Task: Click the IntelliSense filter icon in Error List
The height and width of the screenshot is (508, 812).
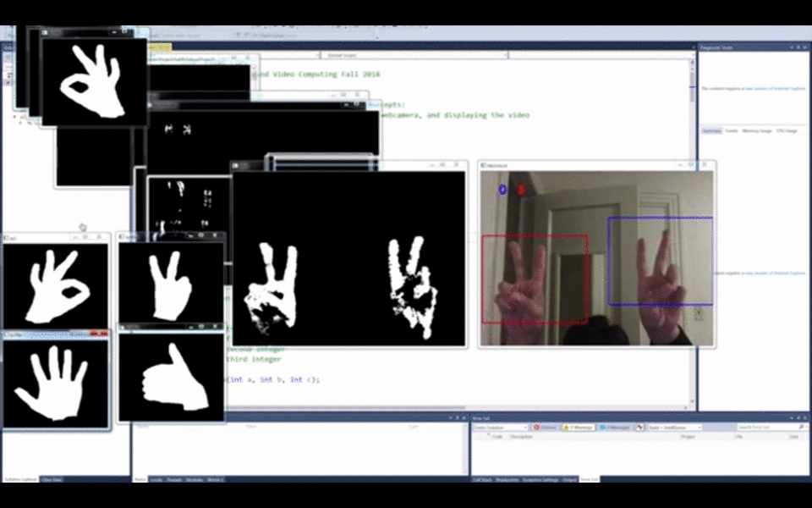Action: click(640, 427)
